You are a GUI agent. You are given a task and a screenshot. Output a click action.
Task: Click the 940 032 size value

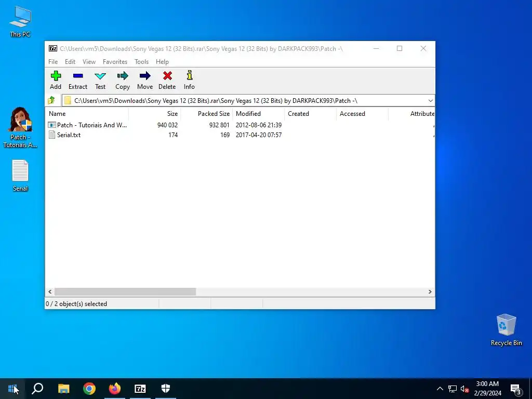click(x=167, y=125)
